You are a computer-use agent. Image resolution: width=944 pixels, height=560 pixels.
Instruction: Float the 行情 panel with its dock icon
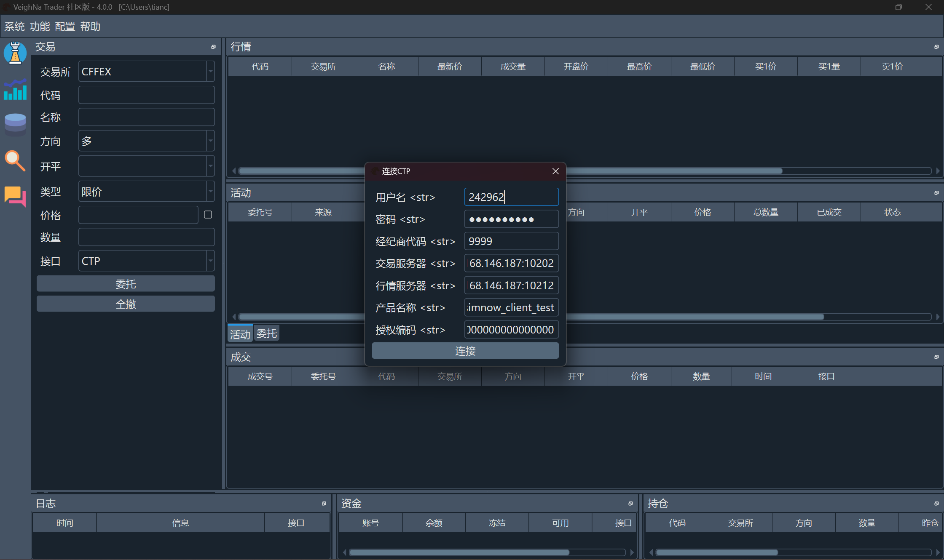coord(936,47)
